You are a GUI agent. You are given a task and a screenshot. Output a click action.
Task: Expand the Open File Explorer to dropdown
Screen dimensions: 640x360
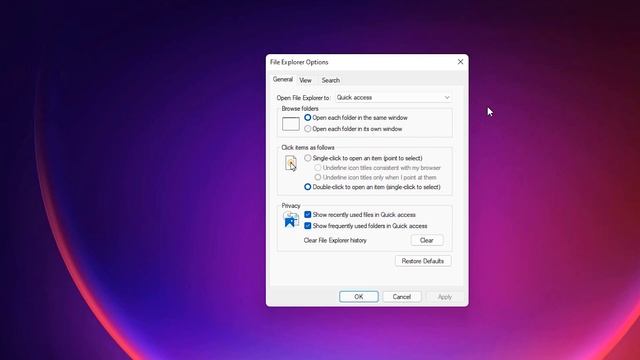click(x=393, y=98)
